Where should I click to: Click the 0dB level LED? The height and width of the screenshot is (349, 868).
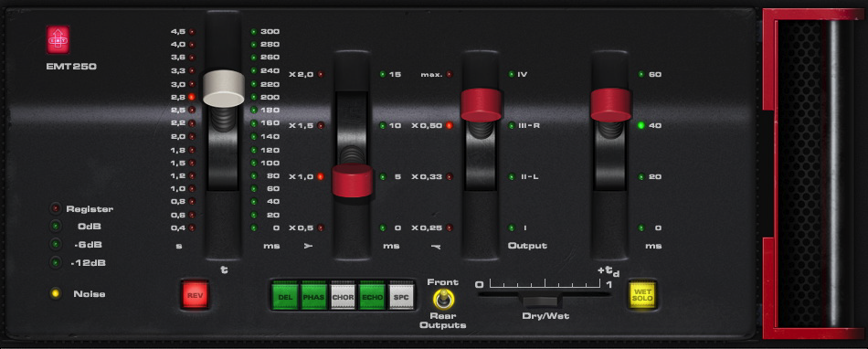[x=56, y=227]
